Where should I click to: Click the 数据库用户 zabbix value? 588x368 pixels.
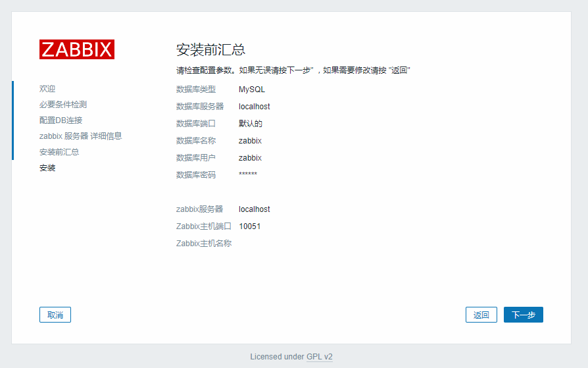(x=250, y=158)
